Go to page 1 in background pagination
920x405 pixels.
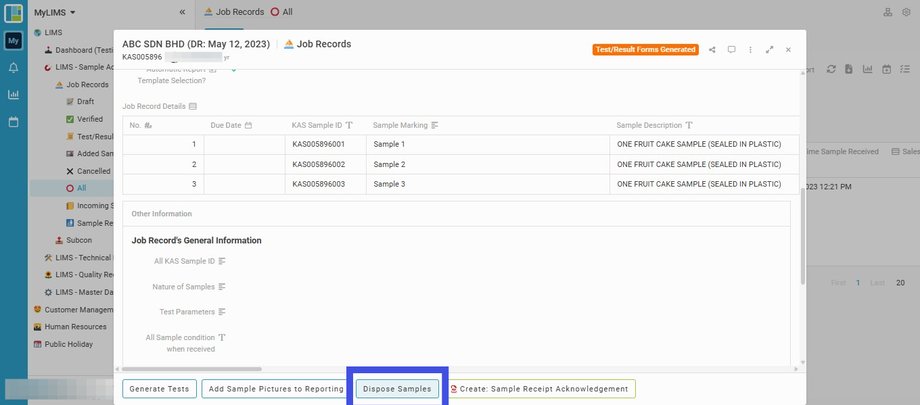tap(858, 283)
